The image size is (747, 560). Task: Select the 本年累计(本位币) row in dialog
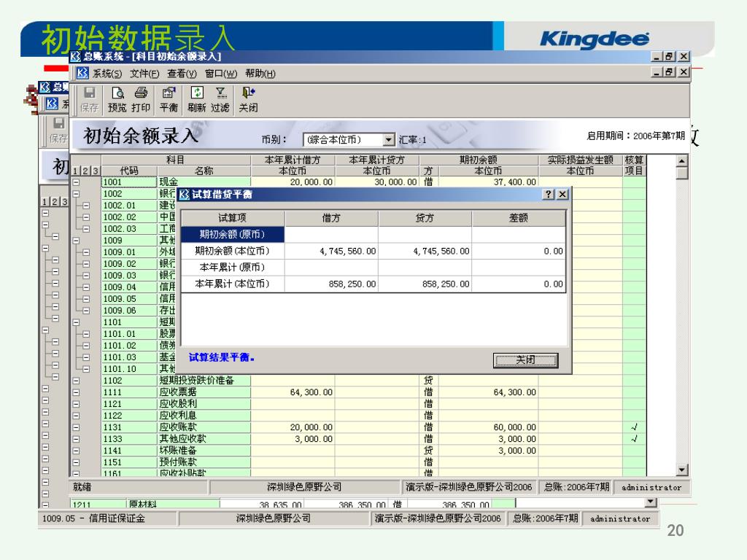(373, 284)
